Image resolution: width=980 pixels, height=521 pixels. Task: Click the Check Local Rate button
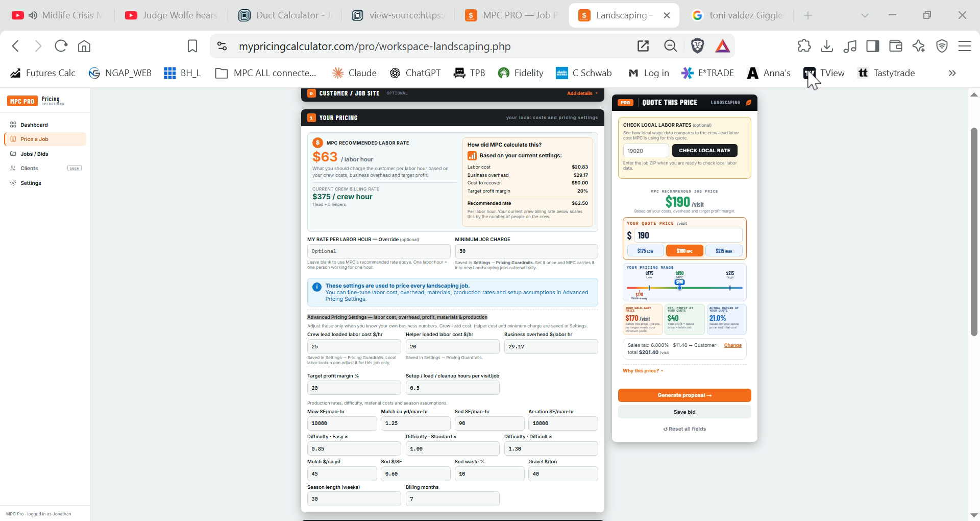704,150
